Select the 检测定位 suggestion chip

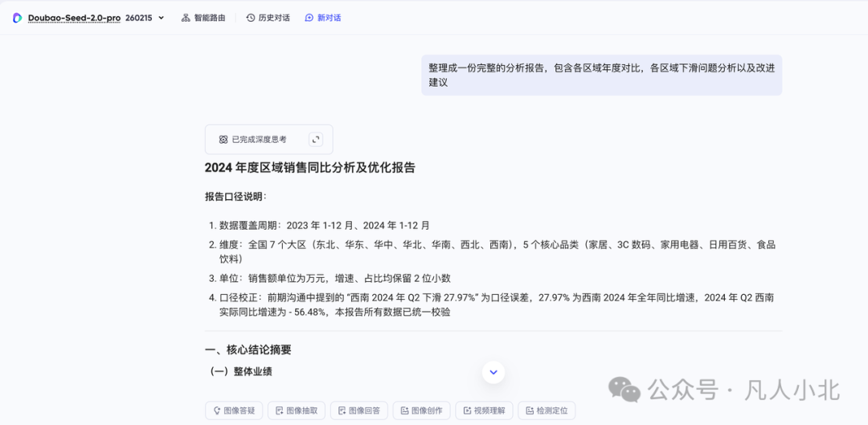coord(547,411)
